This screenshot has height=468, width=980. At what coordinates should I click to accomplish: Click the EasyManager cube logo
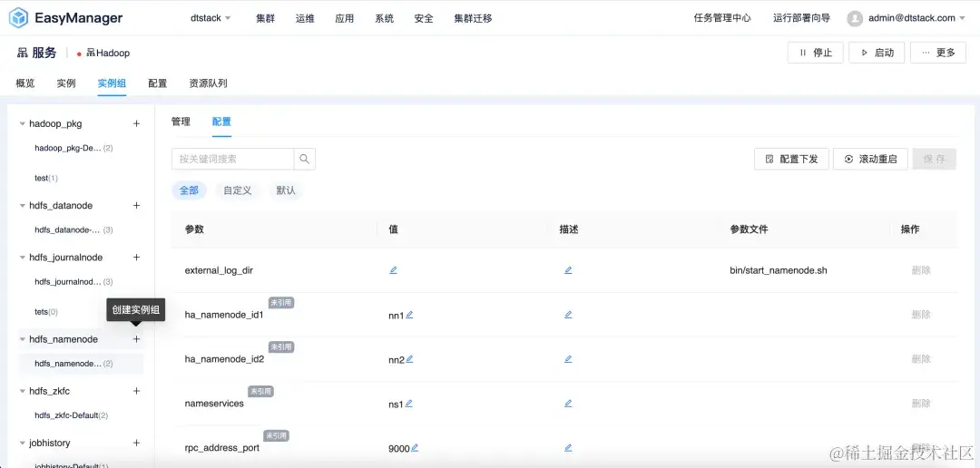(x=18, y=18)
